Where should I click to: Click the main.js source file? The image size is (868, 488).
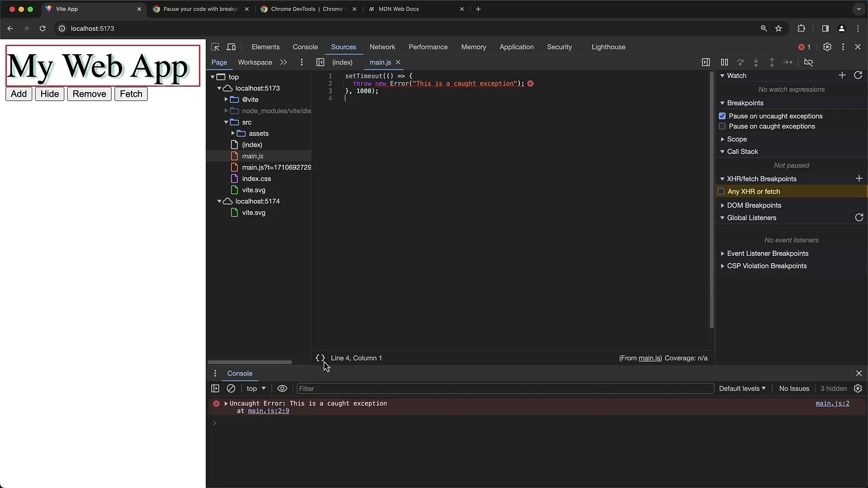(253, 155)
